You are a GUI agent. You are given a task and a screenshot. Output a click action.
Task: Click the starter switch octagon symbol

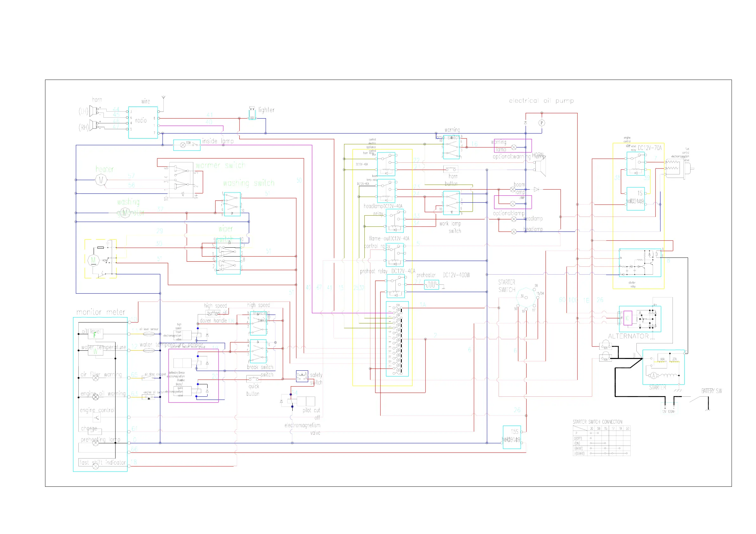[x=526, y=298]
